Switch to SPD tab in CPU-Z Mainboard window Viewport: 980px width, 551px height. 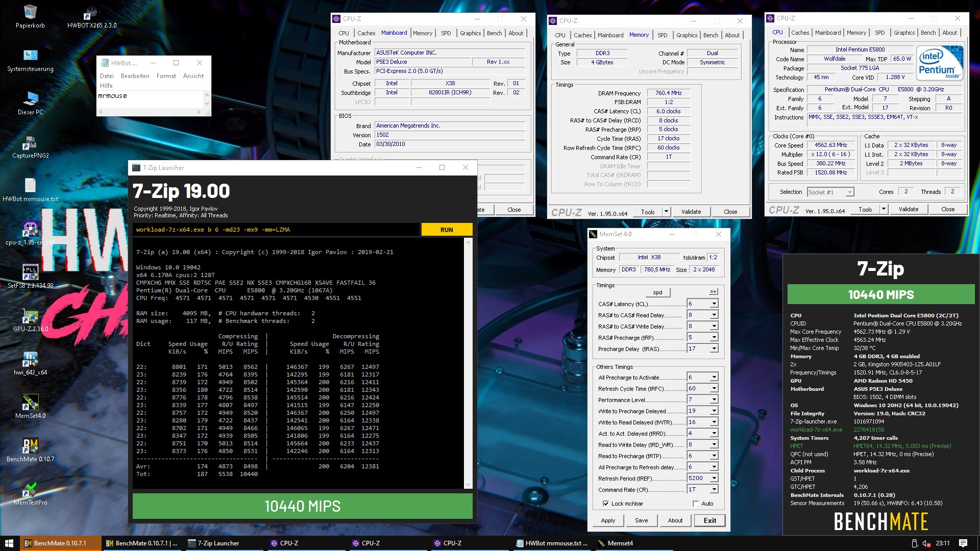click(x=446, y=33)
